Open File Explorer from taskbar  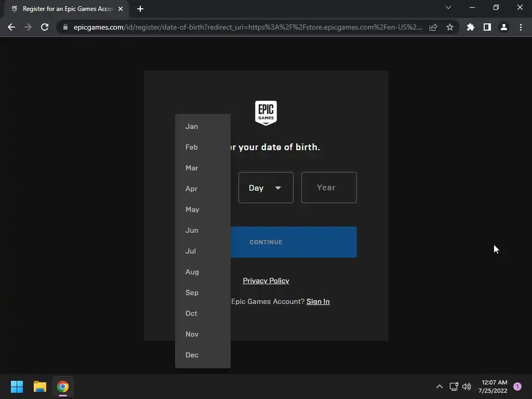(x=40, y=387)
